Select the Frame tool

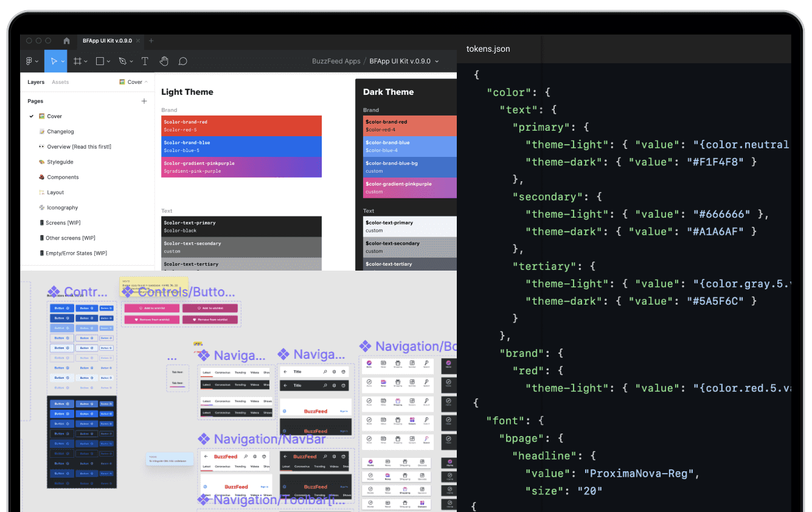pos(78,61)
